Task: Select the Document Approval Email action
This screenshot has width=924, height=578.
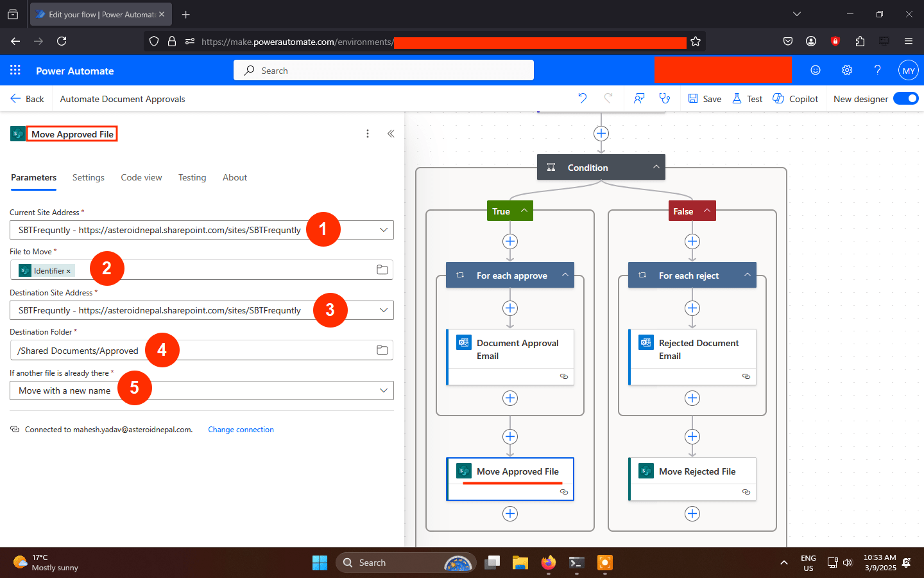Action: (510, 357)
